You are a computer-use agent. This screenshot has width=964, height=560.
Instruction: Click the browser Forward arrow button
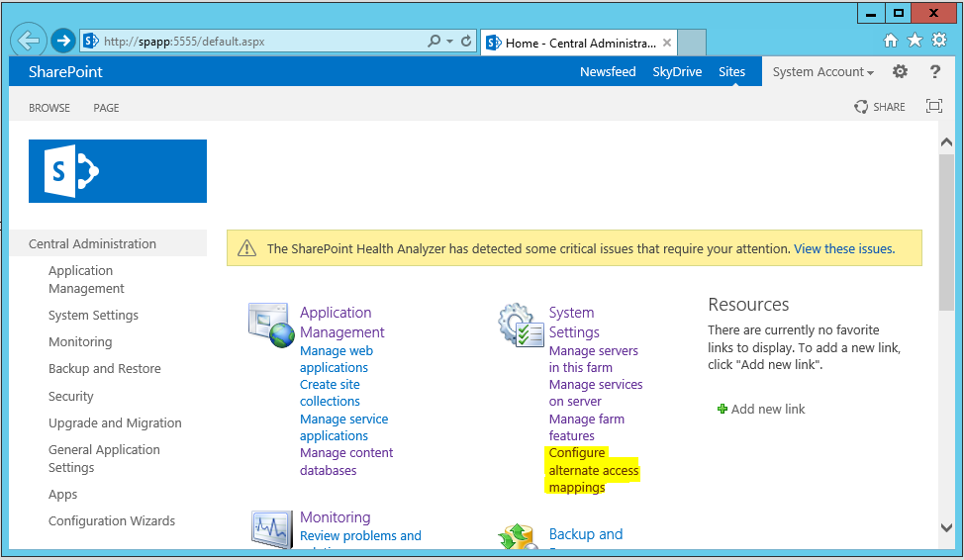coord(62,42)
